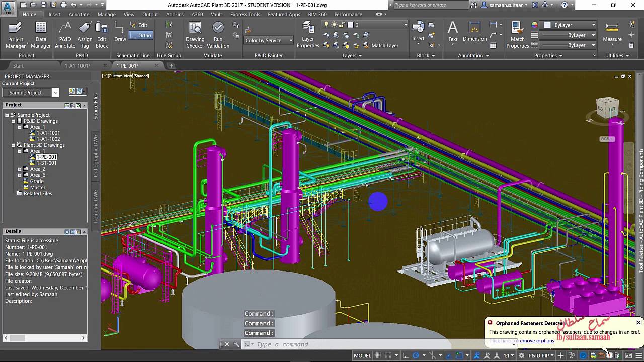Open the Color by Service dropdown

269,40
